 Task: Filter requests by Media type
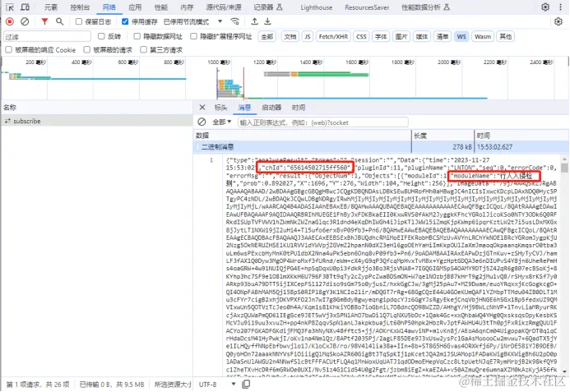tap(422, 36)
